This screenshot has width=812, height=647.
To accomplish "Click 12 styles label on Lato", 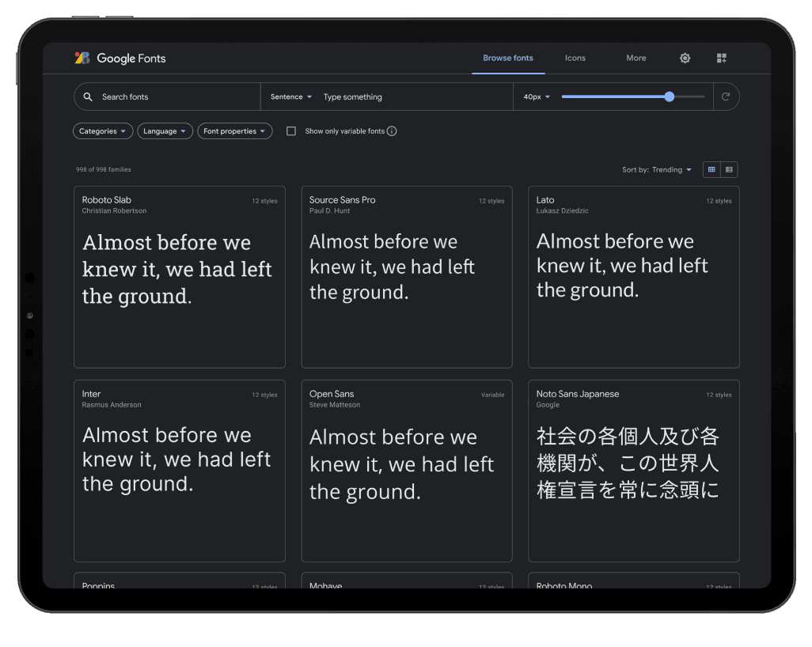I will pyautogui.click(x=719, y=201).
